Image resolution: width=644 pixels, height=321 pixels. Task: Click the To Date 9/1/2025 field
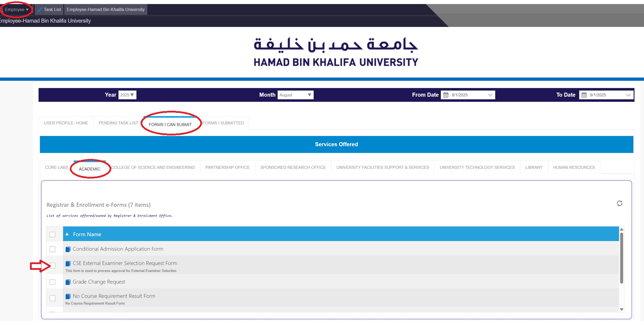606,95
